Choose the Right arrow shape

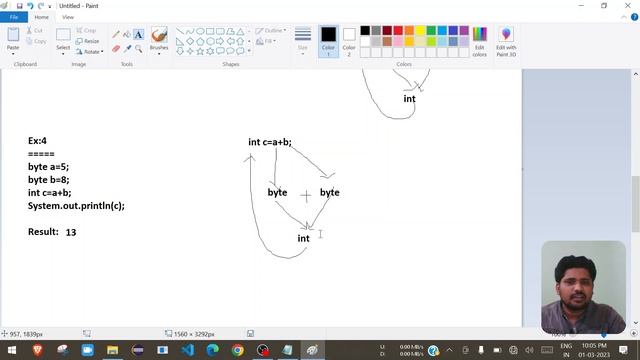click(220, 41)
